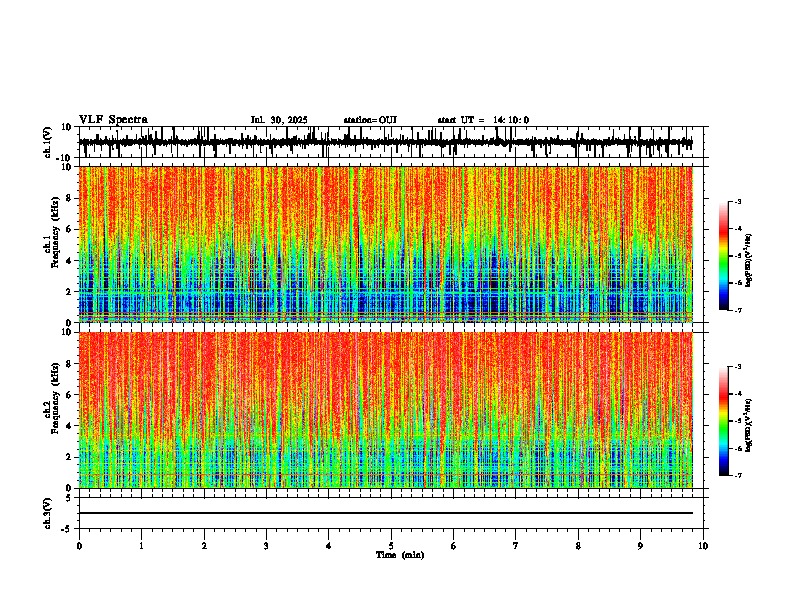Click the '6' kHz tick of ch.2 spectrogram
792x612 pixels.
coord(69,395)
